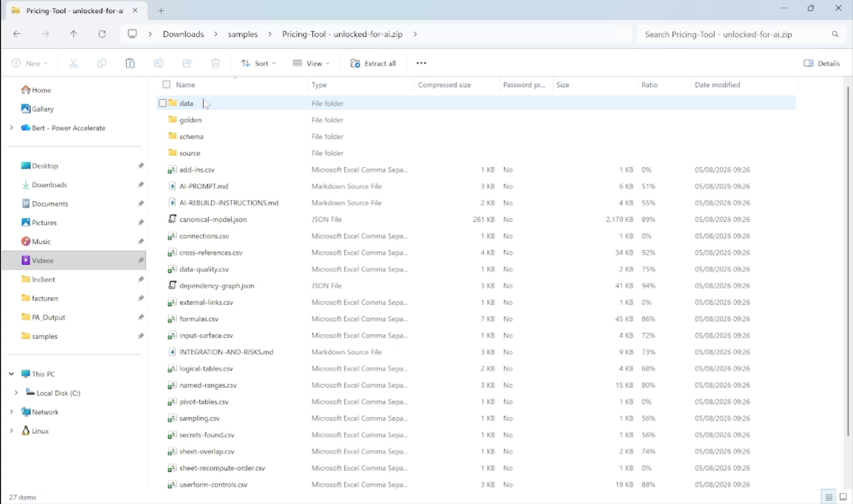Add a new tab
Screen dimensions: 853x504
tap(161, 10)
